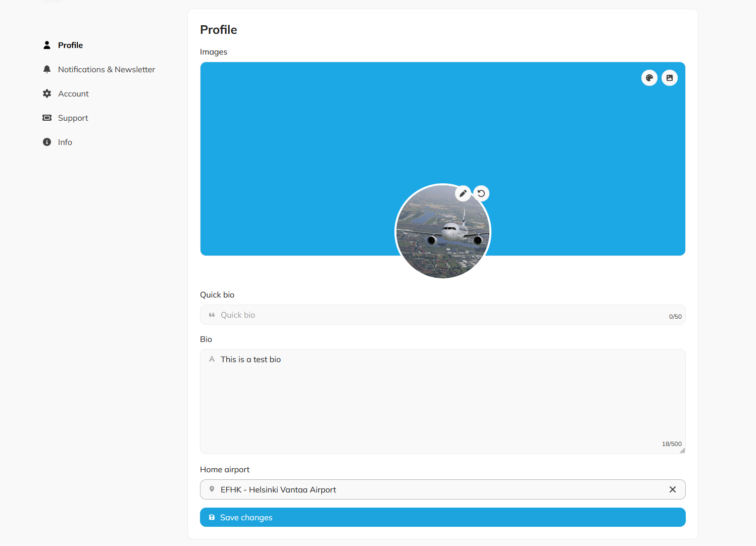Image resolution: width=756 pixels, height=546 pixels.
Task: Open the banner color palette picker
Action: [x=649, y=78]
